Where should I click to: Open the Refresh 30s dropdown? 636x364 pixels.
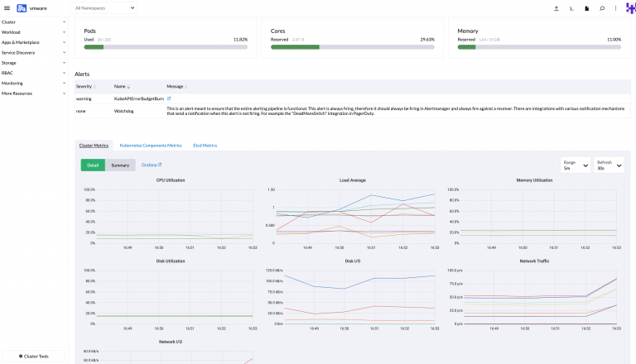[x=609, y=165]
